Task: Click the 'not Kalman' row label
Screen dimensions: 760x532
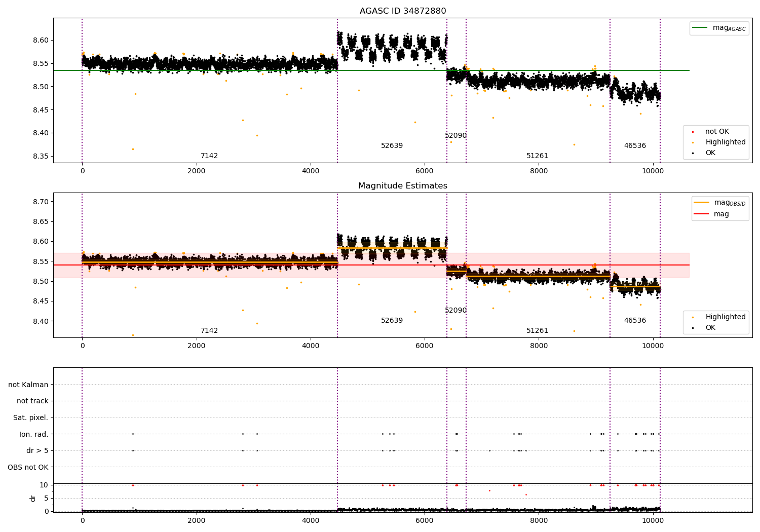Action: point(28,385)
